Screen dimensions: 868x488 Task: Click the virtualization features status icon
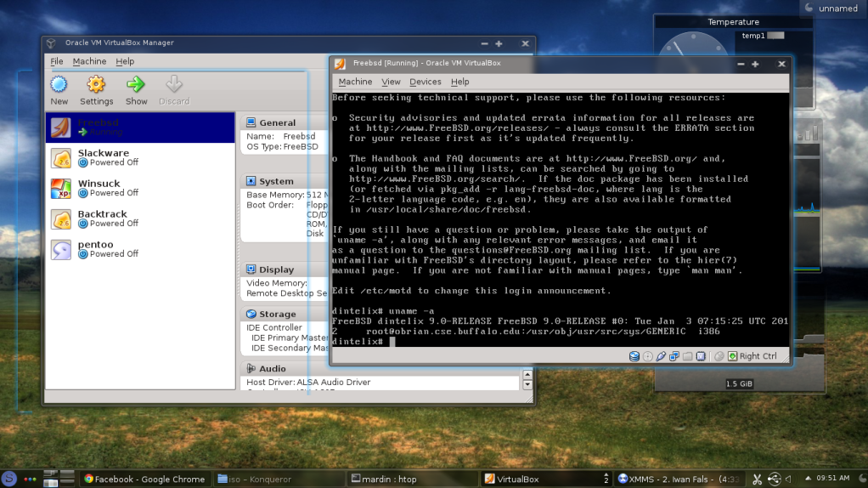(701, 356)
